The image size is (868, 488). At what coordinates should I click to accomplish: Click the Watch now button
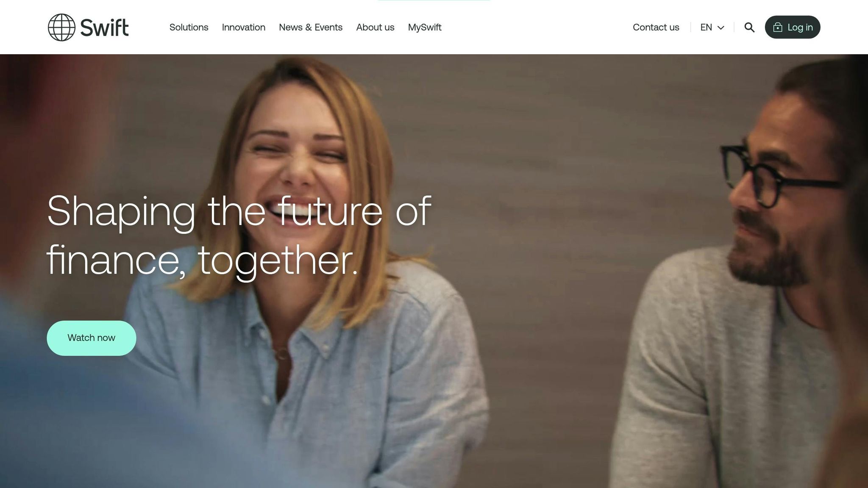tap(91, 338)
